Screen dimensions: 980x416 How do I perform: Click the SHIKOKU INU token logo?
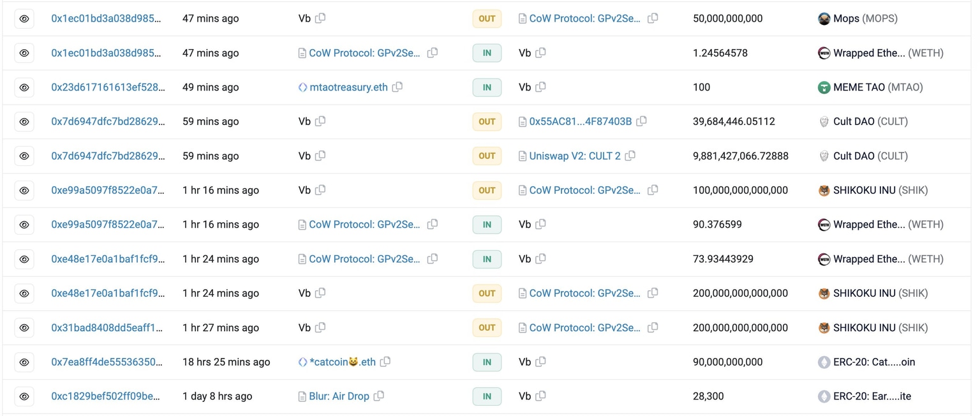pyautogui.click(x=824, y=189)
